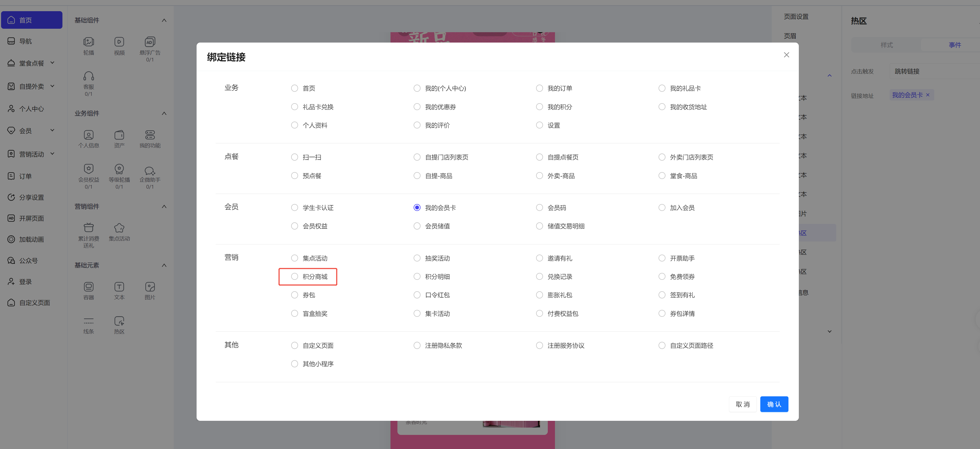Collapse the 基础组件 section chevron
This screenshot has height=449, width=980.
point(164,20)
